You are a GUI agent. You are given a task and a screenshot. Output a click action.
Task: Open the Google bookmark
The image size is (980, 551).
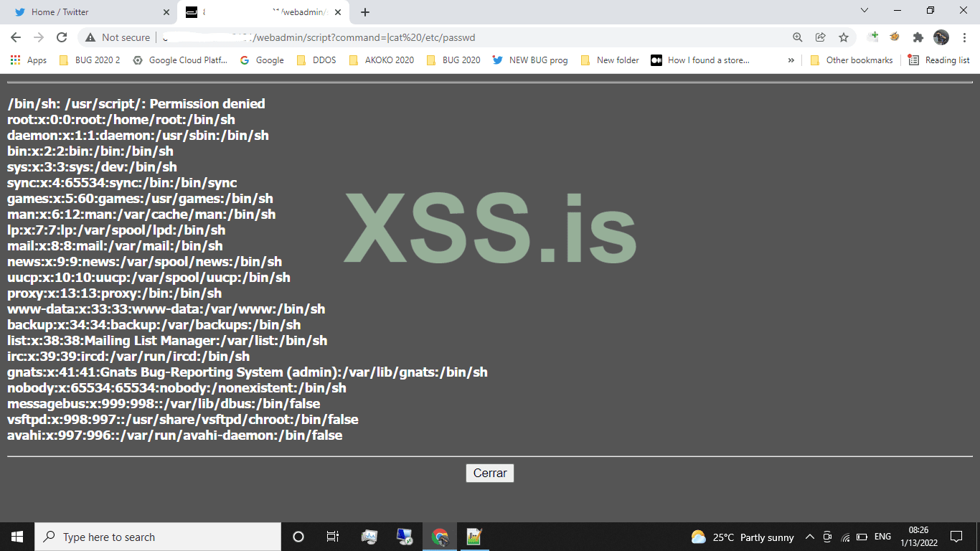[262, 60]
